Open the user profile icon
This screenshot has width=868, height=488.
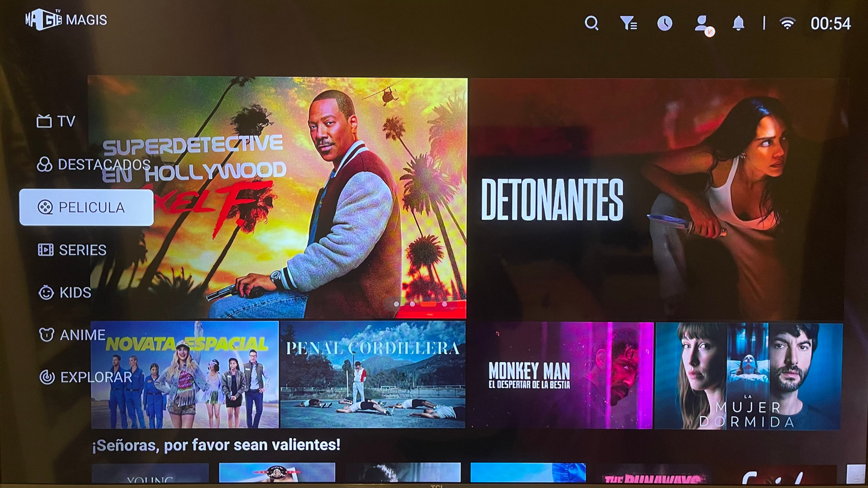pos(702,24)
